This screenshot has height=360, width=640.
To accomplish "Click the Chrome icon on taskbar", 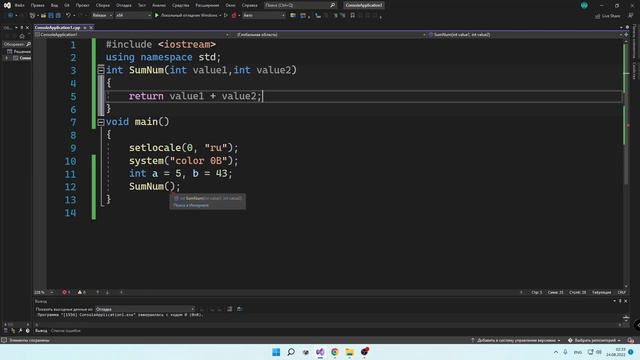I will 335,352.
